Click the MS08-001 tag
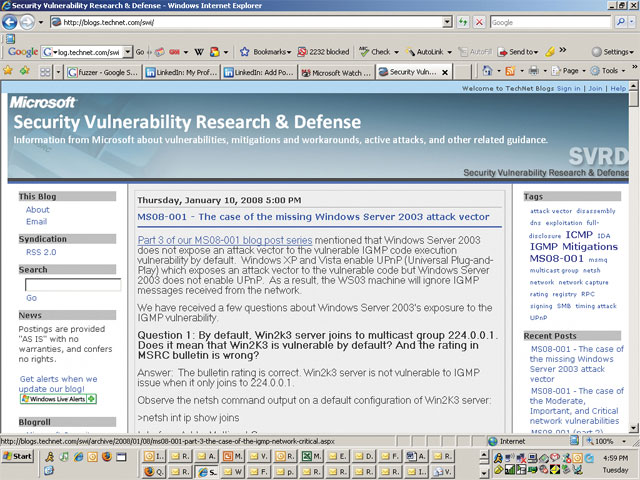 pyautogui.click(x=557, y=258)
